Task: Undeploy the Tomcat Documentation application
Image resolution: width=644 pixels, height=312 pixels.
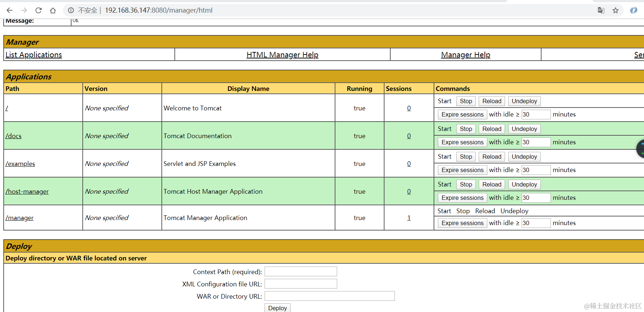Action: pyautogui.click(x=524, y=129)
